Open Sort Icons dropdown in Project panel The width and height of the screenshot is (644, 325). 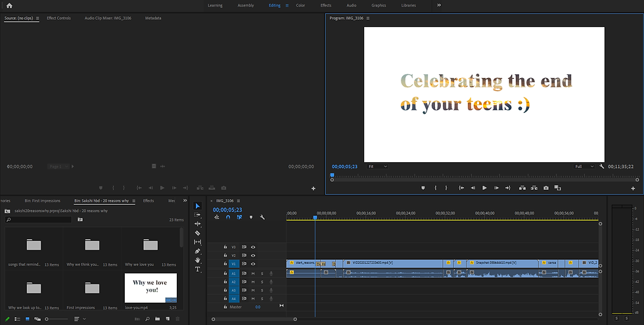coord(80,319)
